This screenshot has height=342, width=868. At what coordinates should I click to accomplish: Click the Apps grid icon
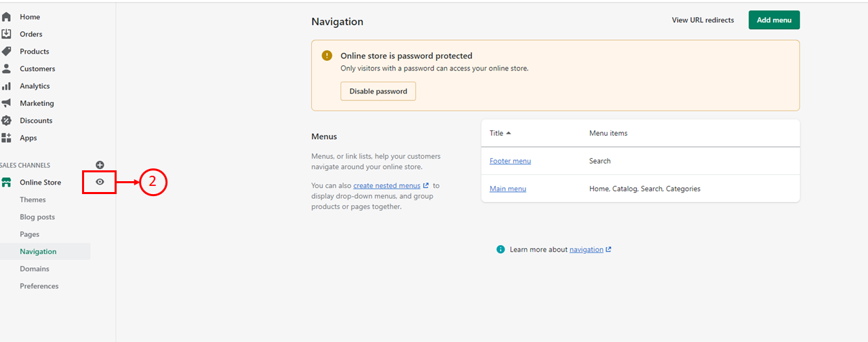tap(6, 138)
